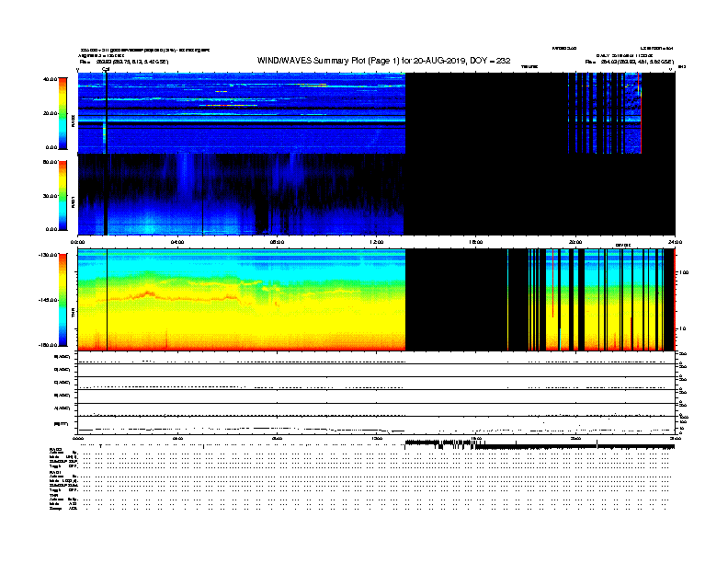Click the 20:00 tick label below RAD1 plot
Screen dimensions: 728x563
pos(575,242)
